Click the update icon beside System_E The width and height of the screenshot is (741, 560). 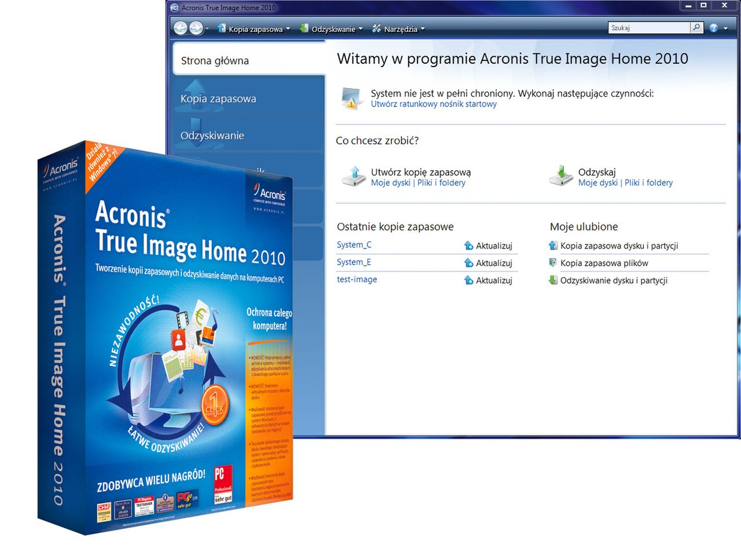pyautogui.click(x=469, y=263)
